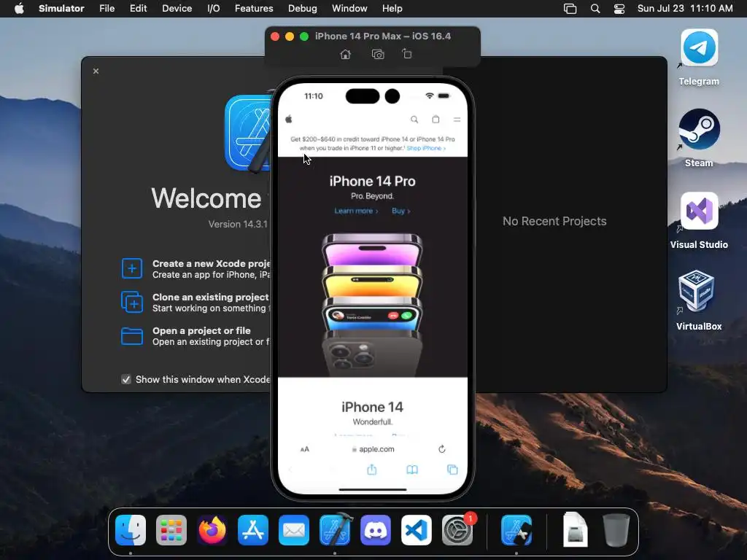Open the Apple menu in menu bar
The width and height of the screenshot is (747, 560).
point(19,9)
